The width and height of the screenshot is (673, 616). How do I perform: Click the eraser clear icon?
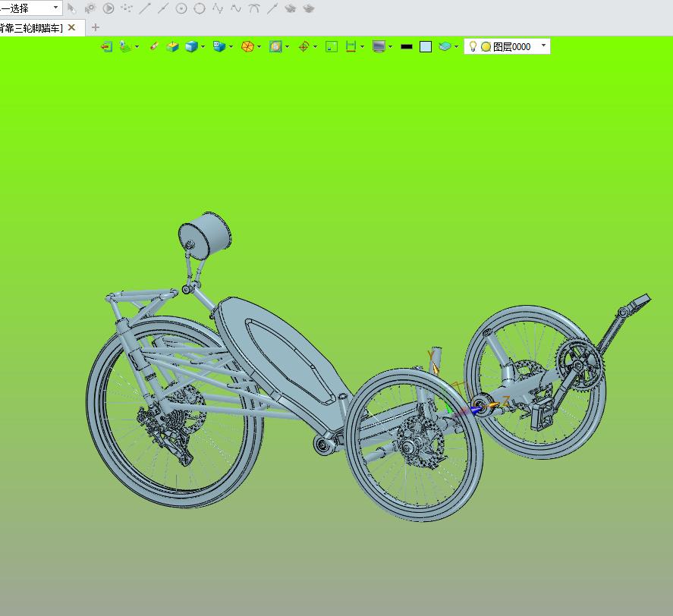154,46
